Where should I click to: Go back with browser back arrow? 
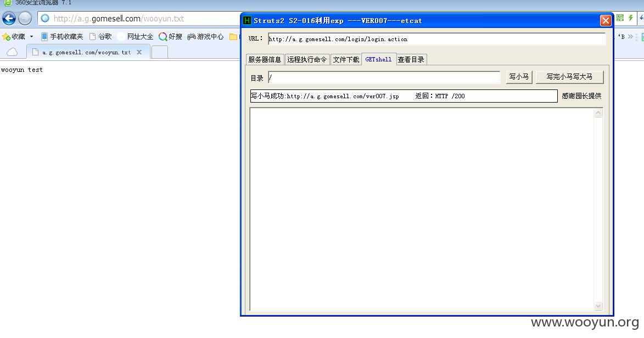click(x=9, y=18)
